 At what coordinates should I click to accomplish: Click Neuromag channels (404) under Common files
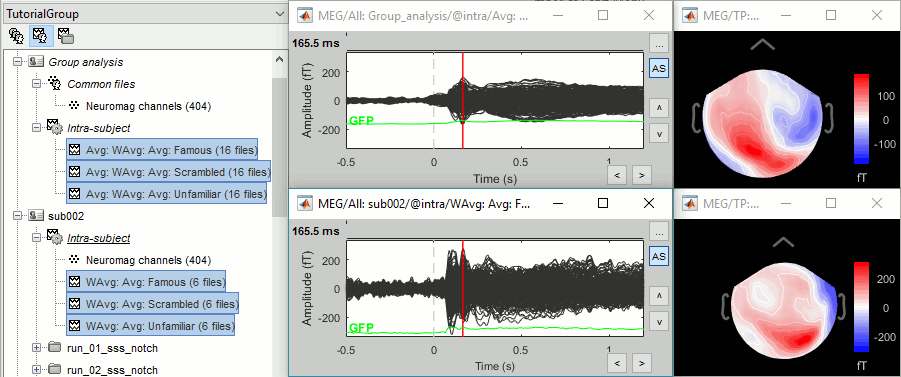point(148,106)
